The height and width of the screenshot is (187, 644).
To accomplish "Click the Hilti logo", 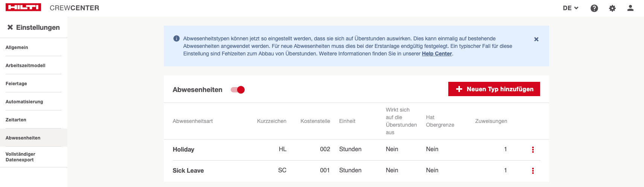I will point(23,8).
